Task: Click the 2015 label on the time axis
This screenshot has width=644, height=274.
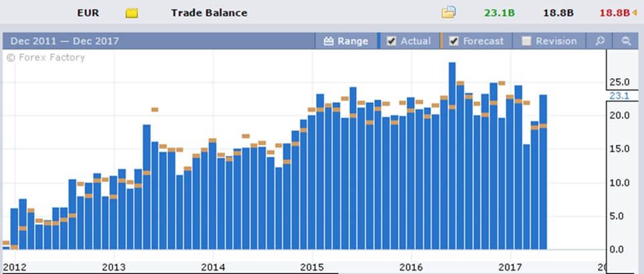Action: (312, 266)
